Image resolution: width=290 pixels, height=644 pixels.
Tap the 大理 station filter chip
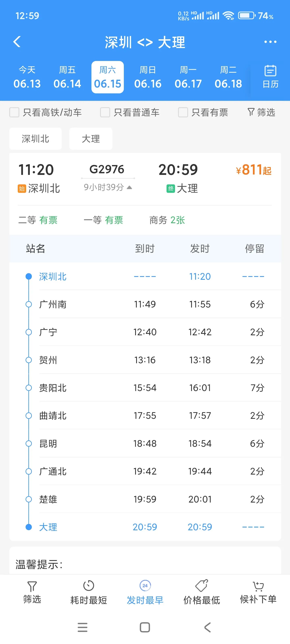91,139
